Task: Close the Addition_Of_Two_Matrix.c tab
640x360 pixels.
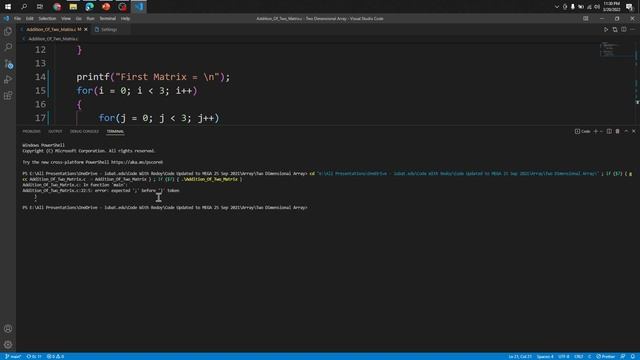Action: (86, 29)
